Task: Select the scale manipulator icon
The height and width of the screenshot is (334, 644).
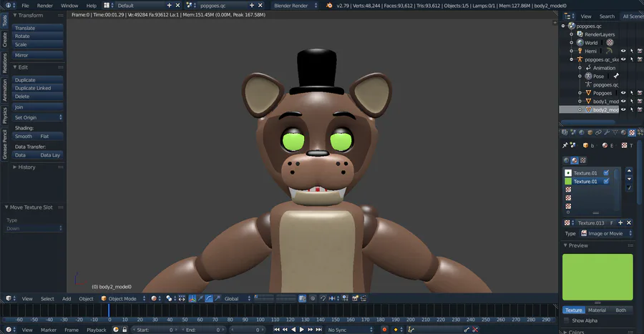Action: [x=218, y=299]
